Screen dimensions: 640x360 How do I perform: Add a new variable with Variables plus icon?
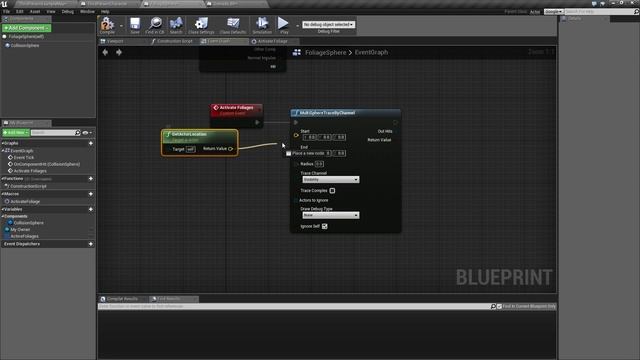tap(91, 209)
